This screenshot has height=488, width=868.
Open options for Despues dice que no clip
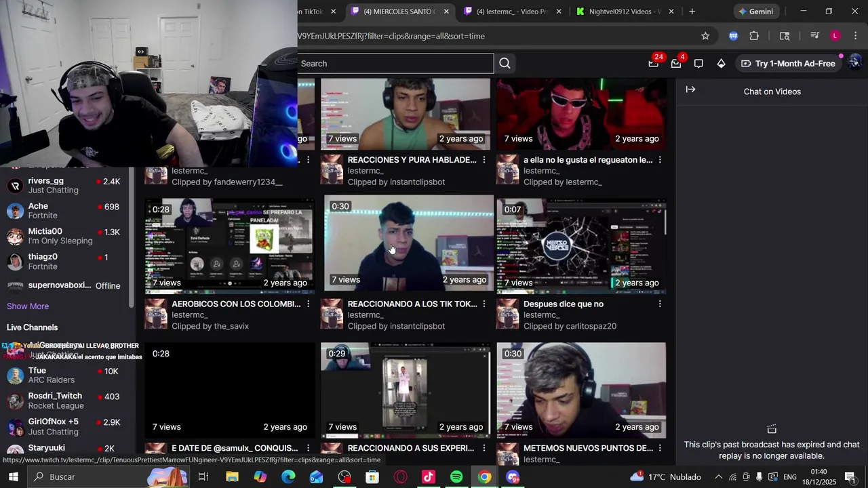tap(660, 304)
